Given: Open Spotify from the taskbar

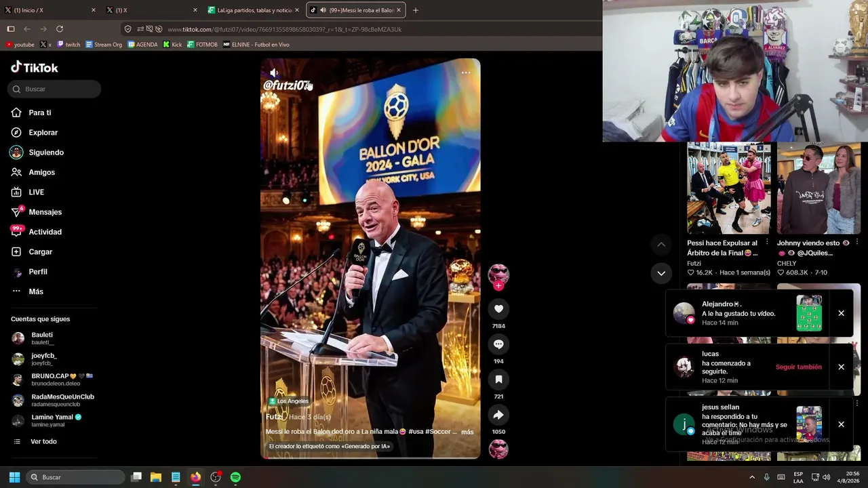Looking at the screenshot, I should (x=235, y=477).
